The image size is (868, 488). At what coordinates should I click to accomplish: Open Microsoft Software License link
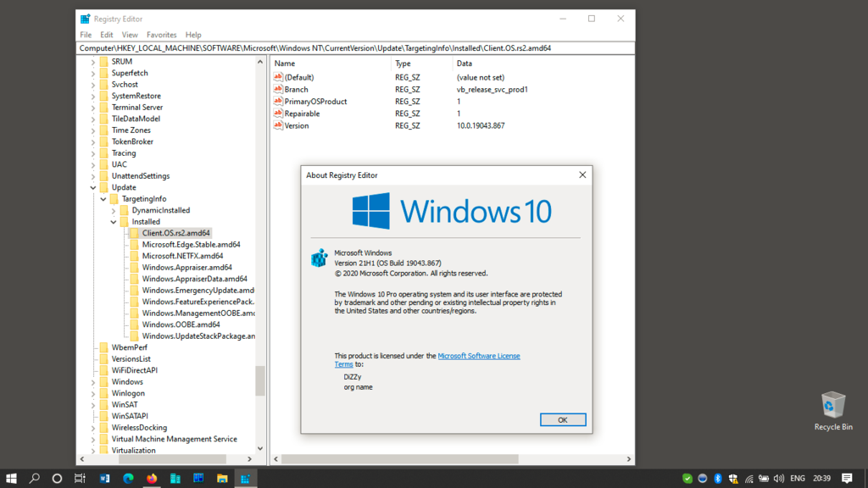tap(479, 356)
